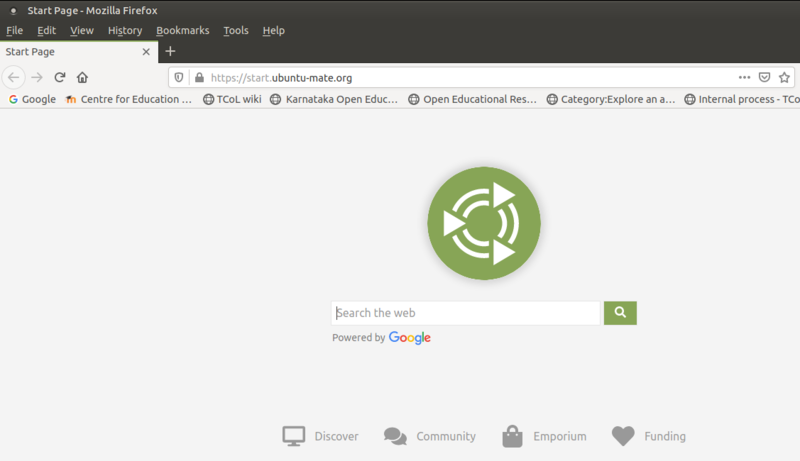Open the Help menu
This screenshot has width=800, height=461.
pyautogui.click(x=273, y=31)
